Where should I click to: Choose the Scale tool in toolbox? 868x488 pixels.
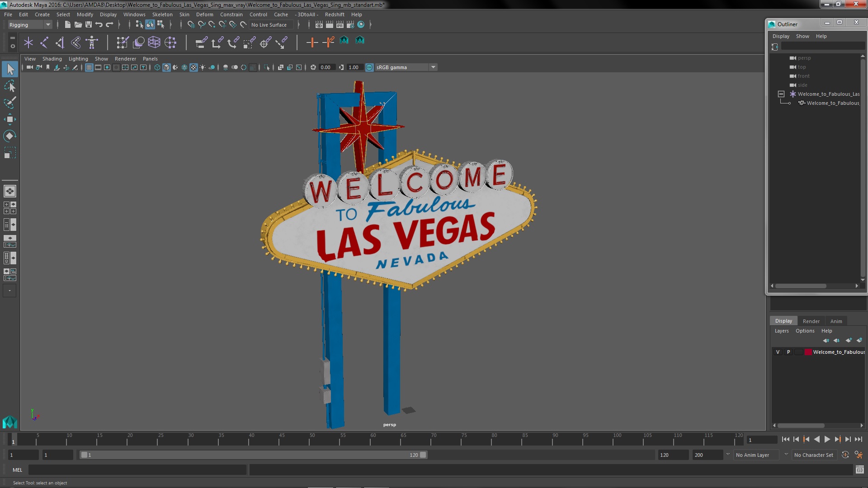[x=10, y=153]
